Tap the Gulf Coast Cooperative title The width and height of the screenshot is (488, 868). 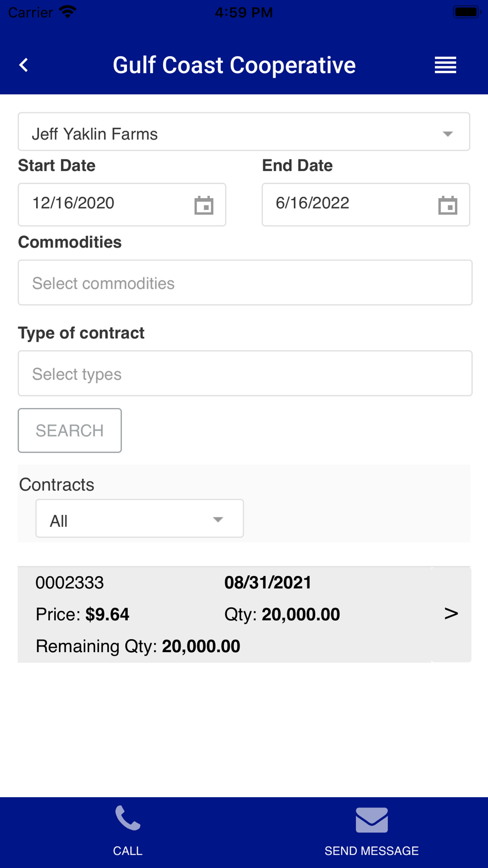234,65
